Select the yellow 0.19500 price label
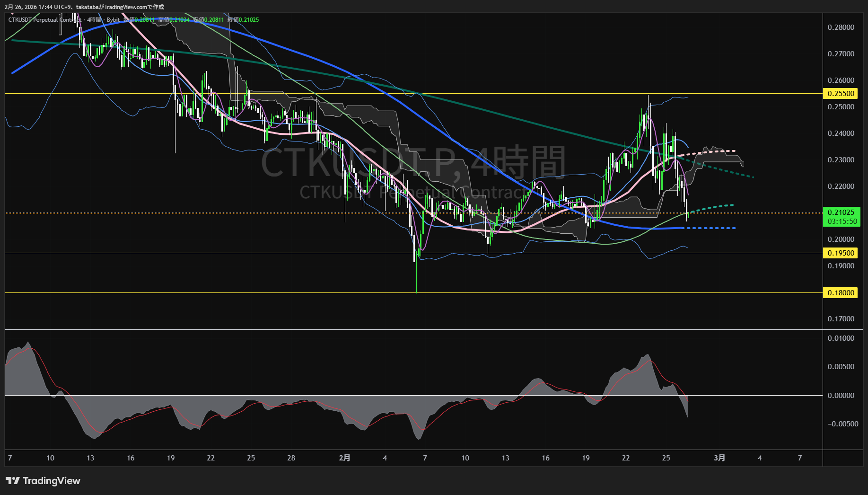 point(841,253)
